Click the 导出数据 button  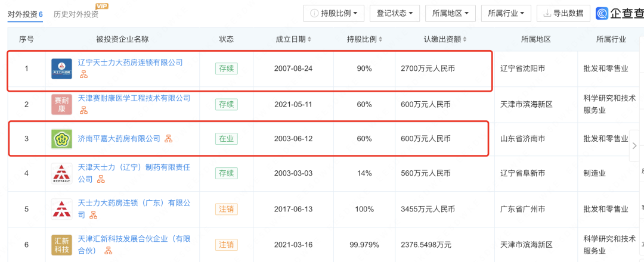coord(563,13)
